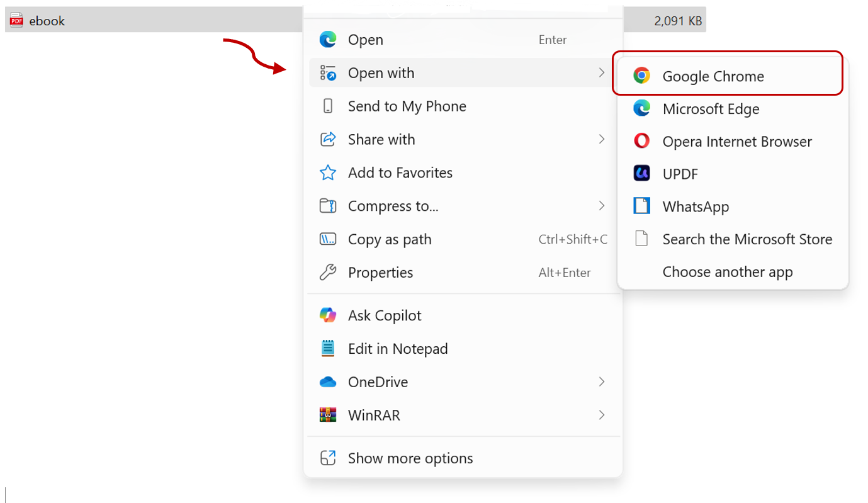Expand the Open with submenu arrow
868x503 pixels.
click(x=602, y=73)
